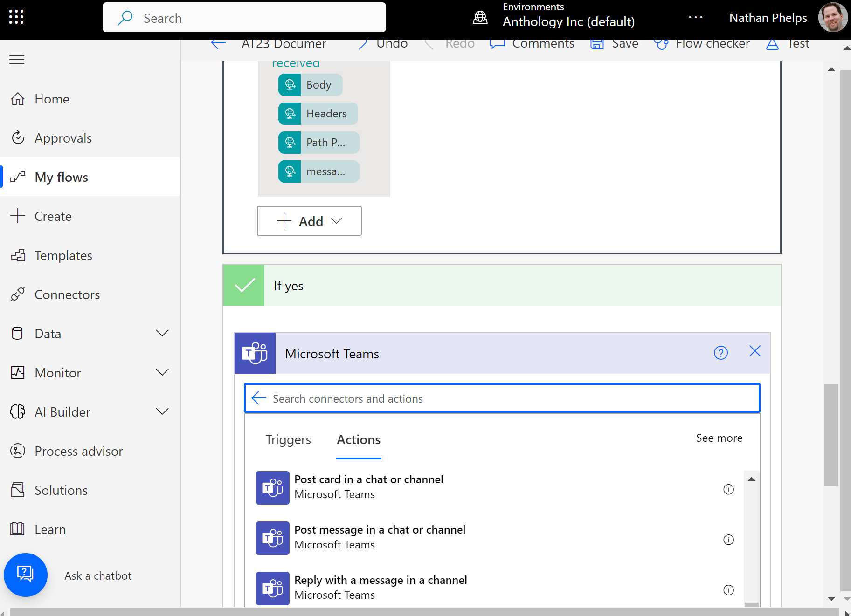Image resolution: width=851 pixels, height=616 pixels.
Task: Open Microsoft Teams help question icon
Action: pyautogui.click(x=721, y=353)
